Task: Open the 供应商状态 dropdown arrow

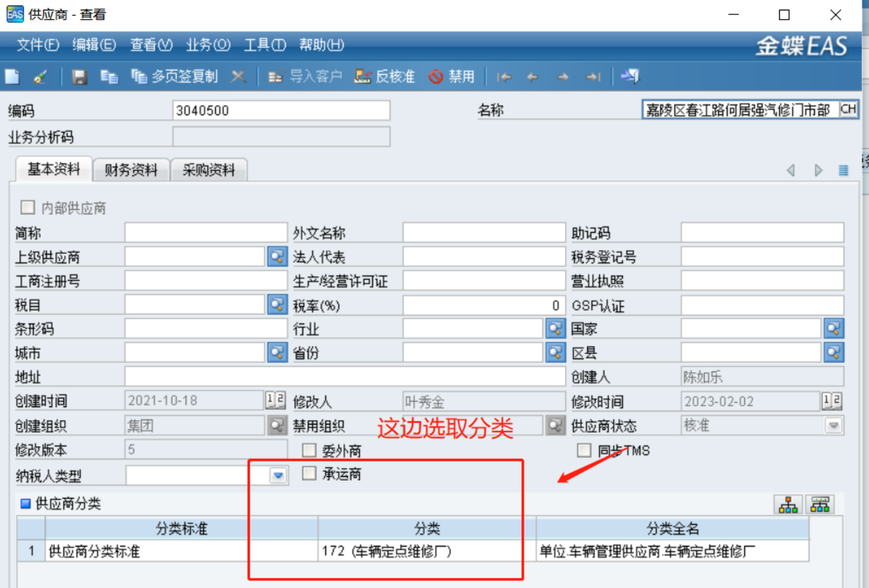Action: [833, 426]
